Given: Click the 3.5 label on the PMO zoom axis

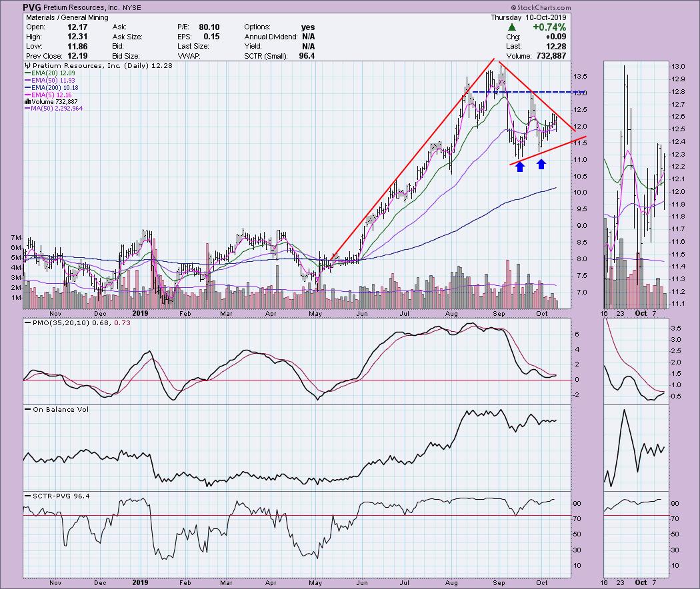Looking at the screenshot, I should tap(676, 328).
